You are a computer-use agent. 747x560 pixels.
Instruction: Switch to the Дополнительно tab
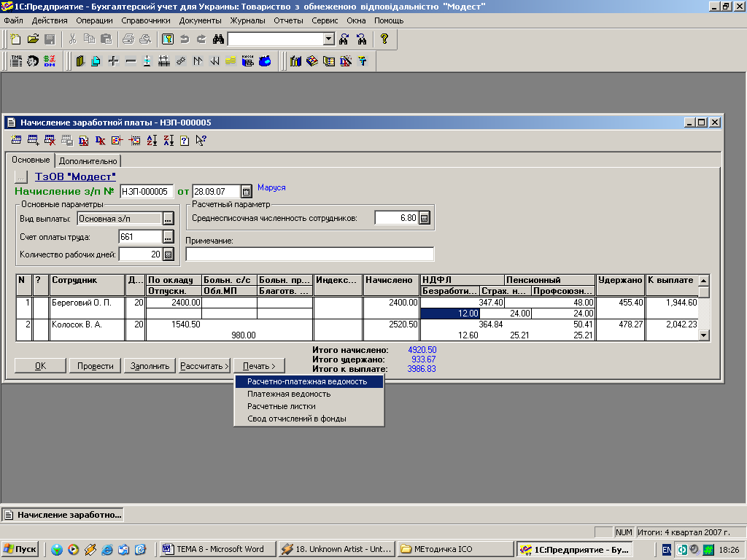pyautogui.click(x=88, y=161)
